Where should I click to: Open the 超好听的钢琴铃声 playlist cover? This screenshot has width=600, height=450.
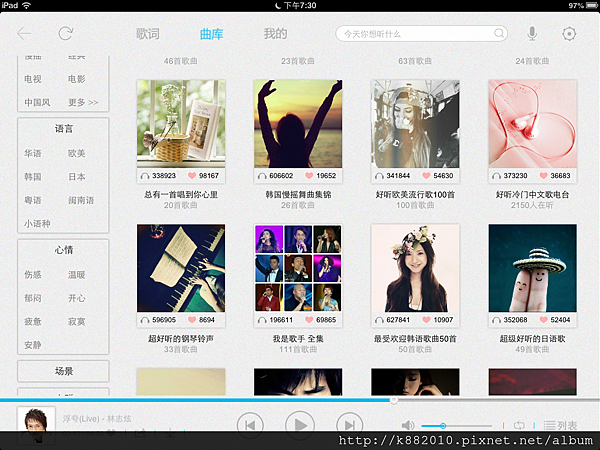point(181,268)
